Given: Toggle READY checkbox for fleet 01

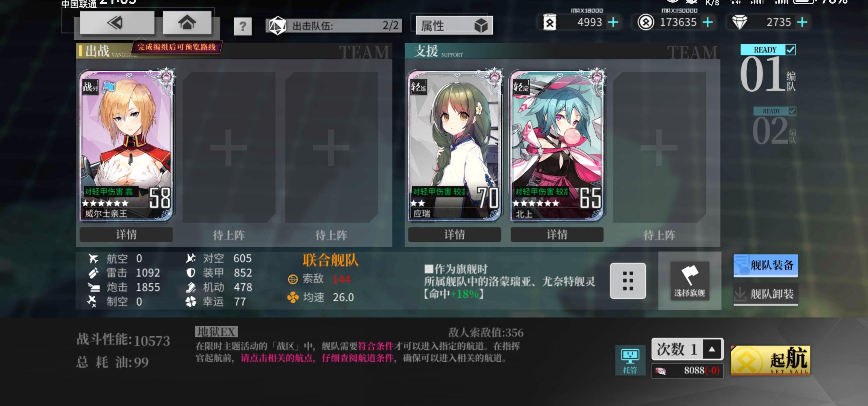Looking at the screenshot, I should pyautogui.click(x=790, y=50).
